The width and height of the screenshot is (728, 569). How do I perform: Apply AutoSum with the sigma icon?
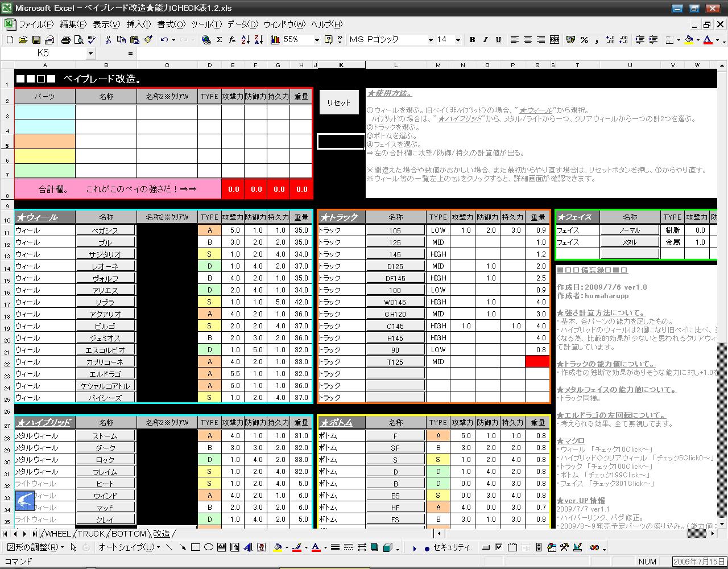pos(220,40)
